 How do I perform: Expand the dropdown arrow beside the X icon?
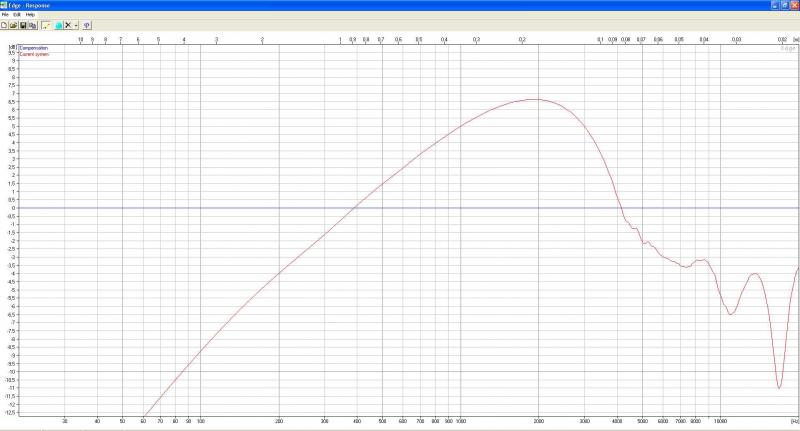[x=76, y=25]
